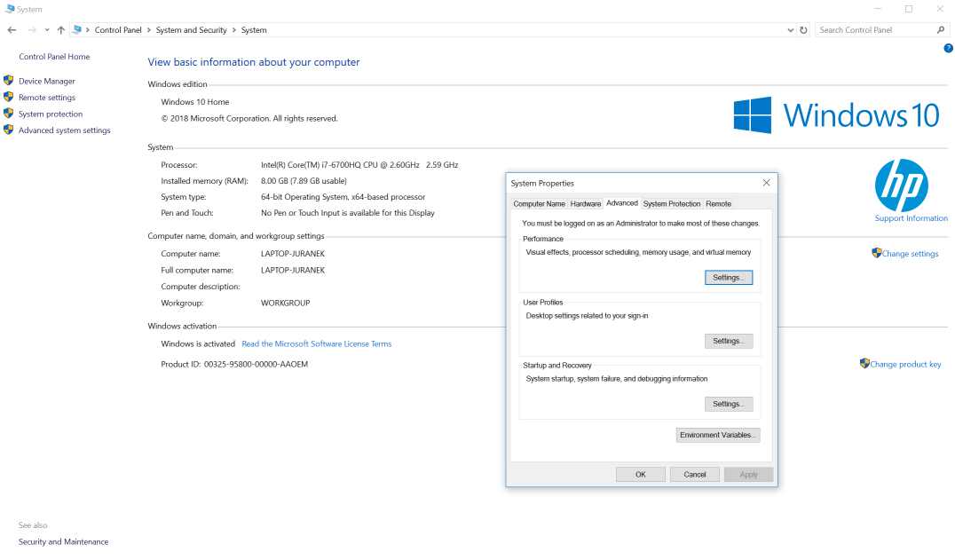Viewport: 955px width, 560px height.
Task: Open Remote settings link
Action: pos(47,98)
